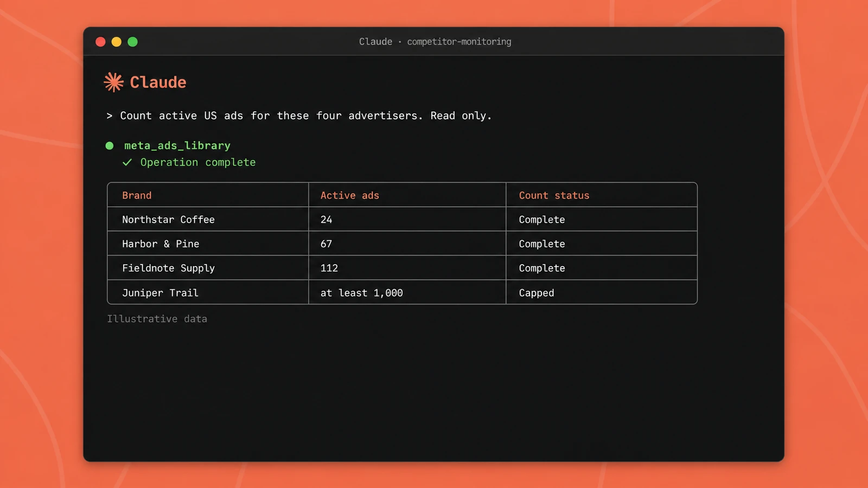
Task: Click the Claude starburst logo icon
Action: click(x=114, y=82)
